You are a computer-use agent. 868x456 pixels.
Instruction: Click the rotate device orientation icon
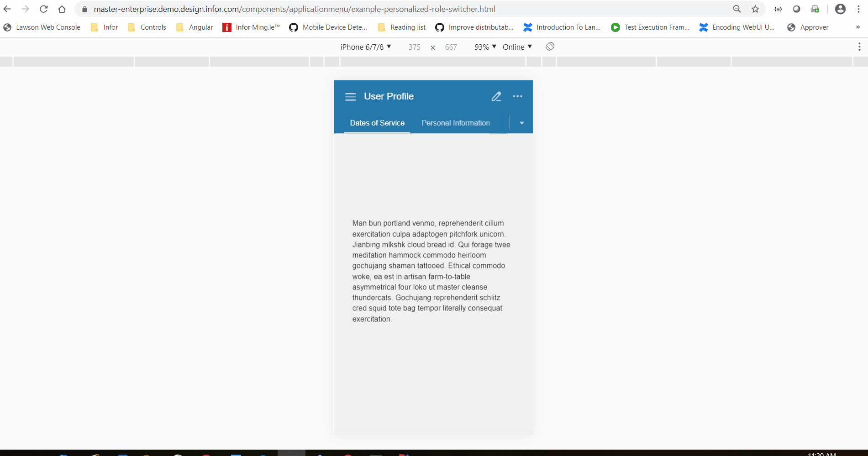(550, 47)
